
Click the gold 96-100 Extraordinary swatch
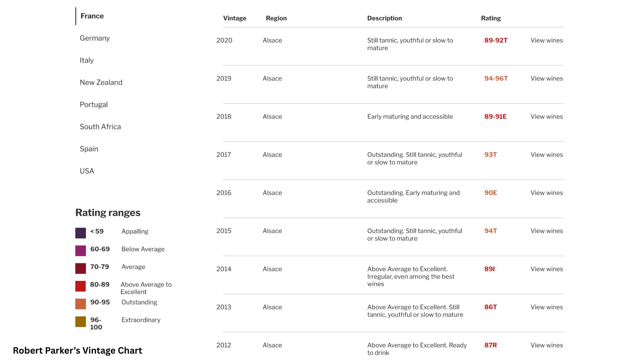[x=80, y=322]
